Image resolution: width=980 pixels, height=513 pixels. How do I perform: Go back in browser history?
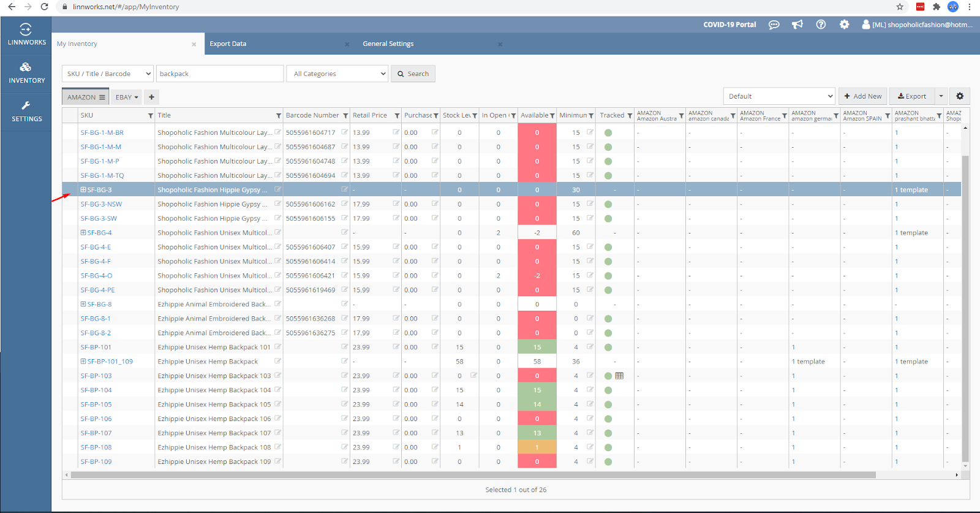tap(12, 7)
